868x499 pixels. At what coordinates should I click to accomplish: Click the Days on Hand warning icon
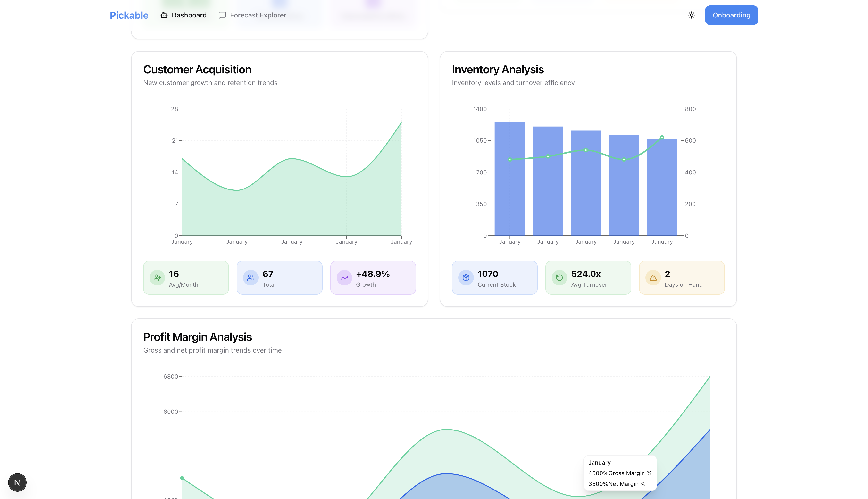[653, 278]
